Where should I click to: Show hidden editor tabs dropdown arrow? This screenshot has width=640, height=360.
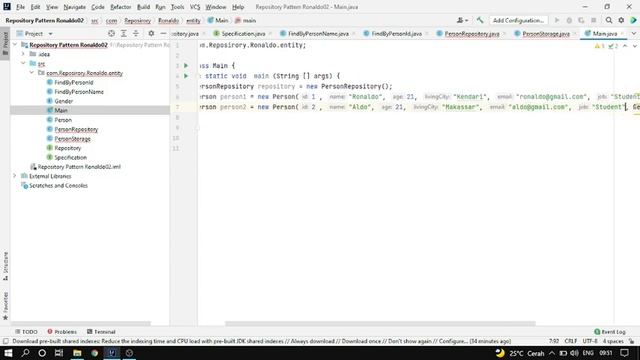coord(634,33)
